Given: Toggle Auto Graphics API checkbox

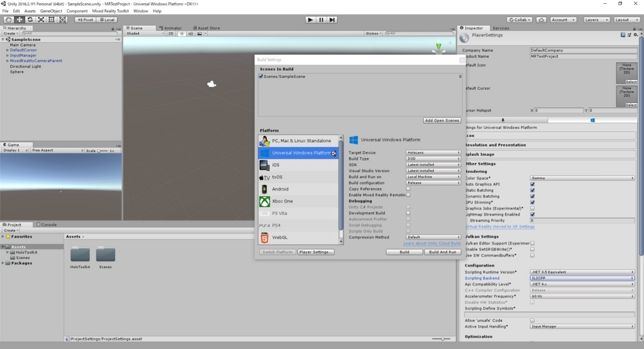Looking at the screenshot, I should point(533,184).
